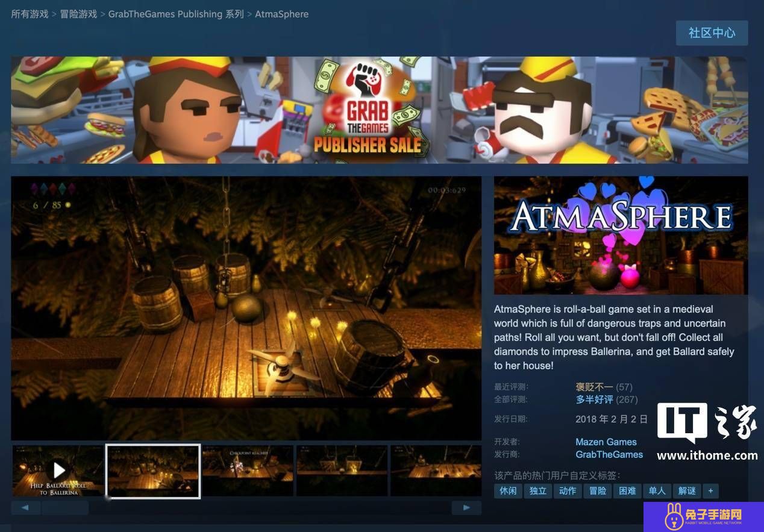
Task: Select the 独立 tag
Action: point(538,491)
